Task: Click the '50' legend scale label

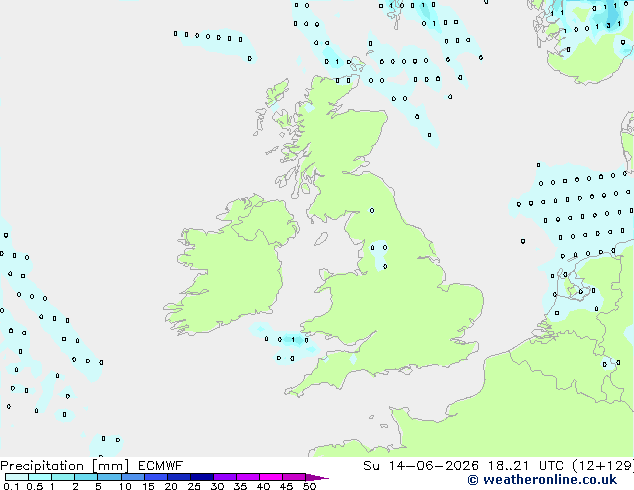Action: click(x=309, y=486)
